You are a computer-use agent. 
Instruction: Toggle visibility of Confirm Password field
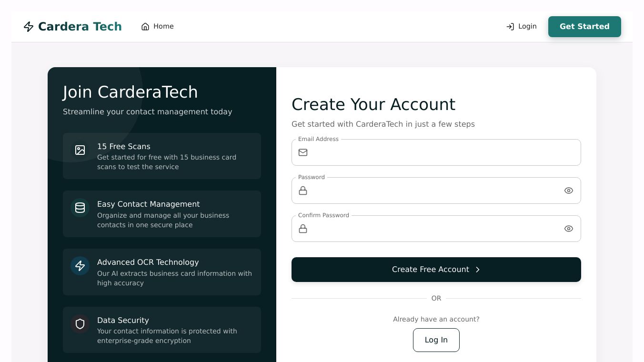click(x=568, y=229)
